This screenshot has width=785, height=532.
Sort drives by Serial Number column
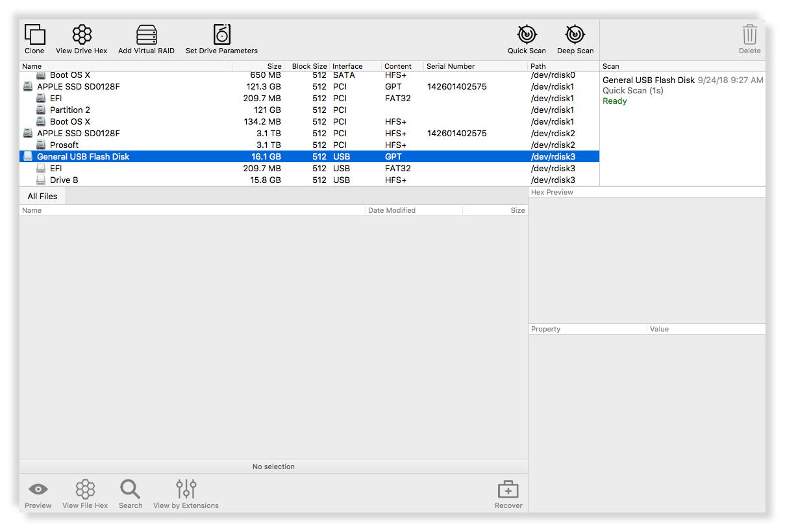tap(451, 66)
